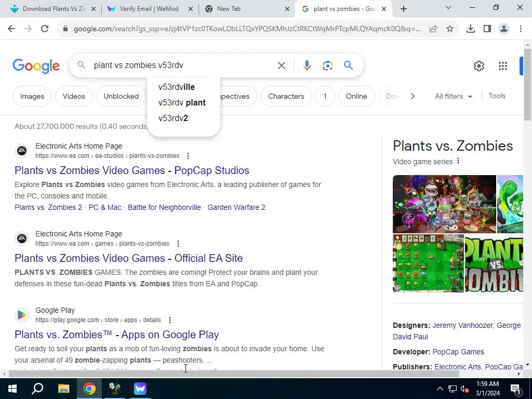Click the browser forward arrow

click(x=28, y=29)
